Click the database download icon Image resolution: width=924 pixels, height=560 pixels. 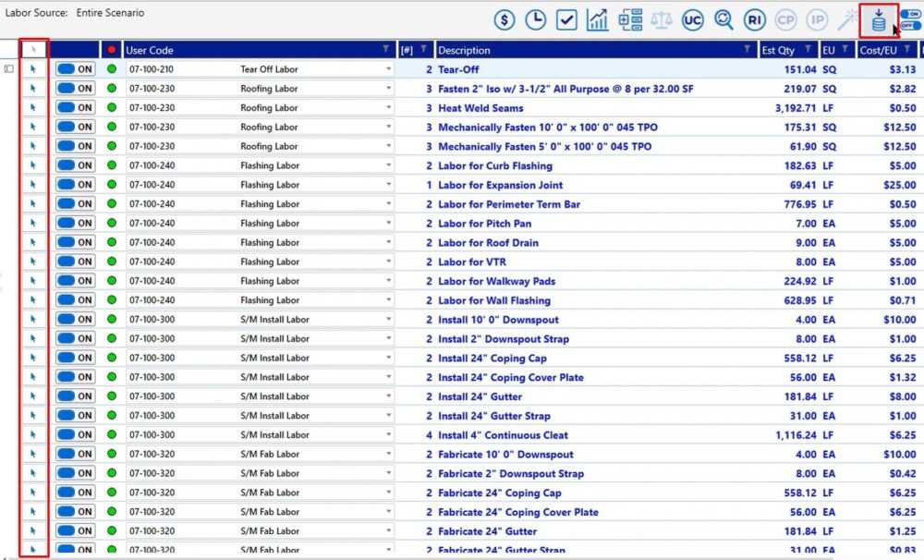(879, 19)
